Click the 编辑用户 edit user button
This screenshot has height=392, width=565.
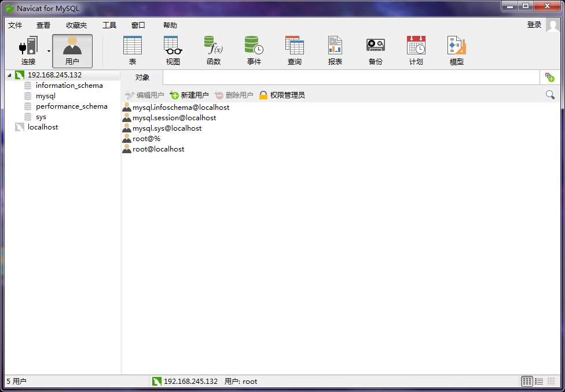tap(145, 95)
